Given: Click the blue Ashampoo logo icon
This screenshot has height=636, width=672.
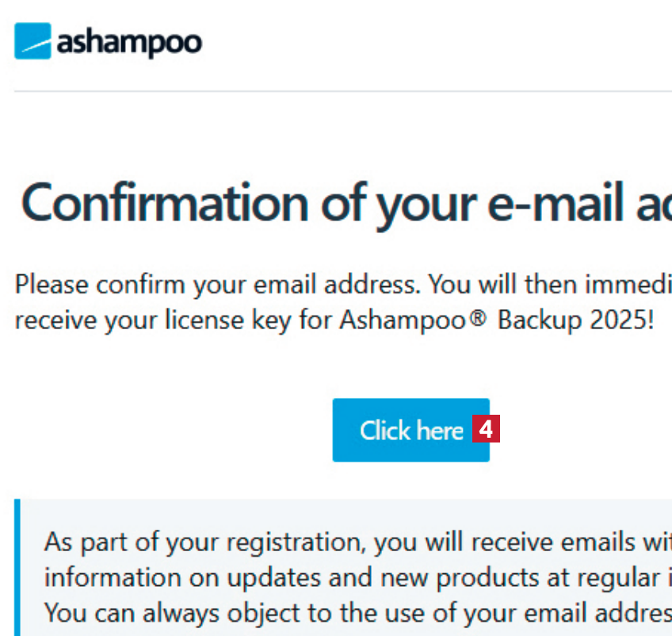Looking at the screenshot, I should [32, 41].
